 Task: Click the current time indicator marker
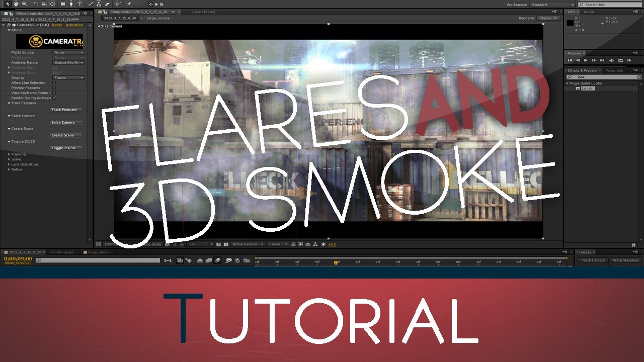[336, 262]
